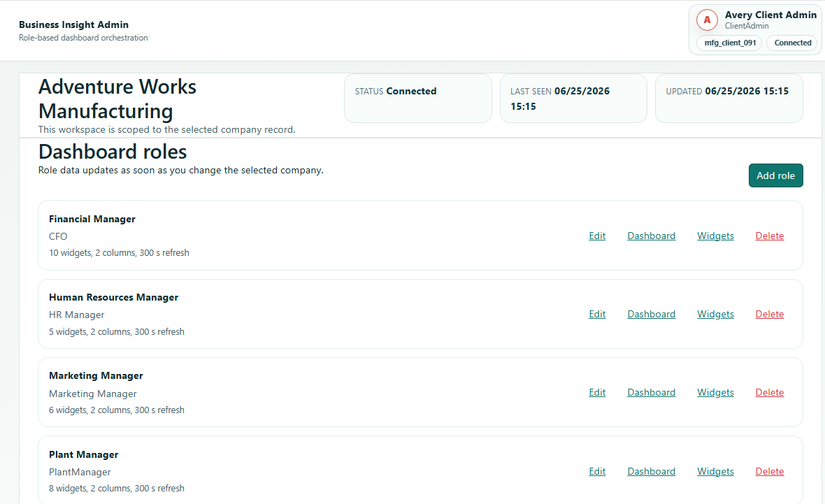Edit the Marketing Manager role
825x504 pixels.
tap(596, 392)
